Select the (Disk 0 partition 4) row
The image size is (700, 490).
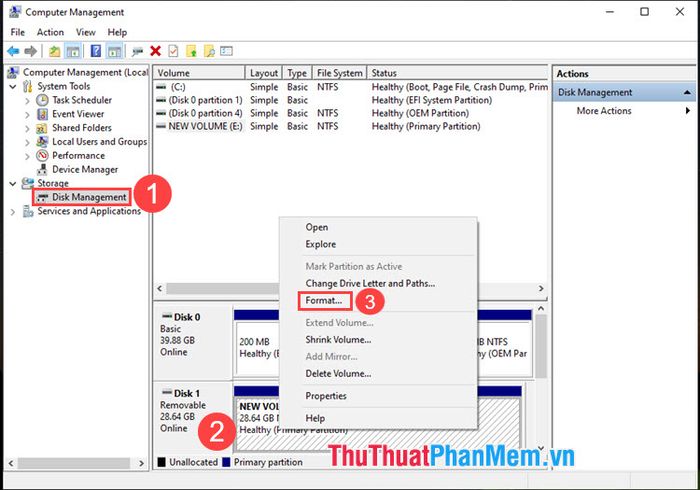[x=350, y=113]
